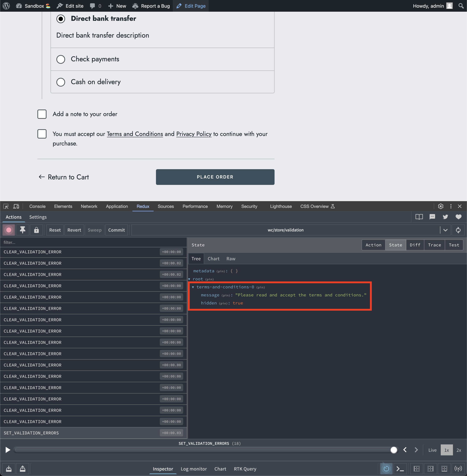Click the persist state pin icon
The height and width of the screenshot is (476, 467).
click(x=23, y=230)
